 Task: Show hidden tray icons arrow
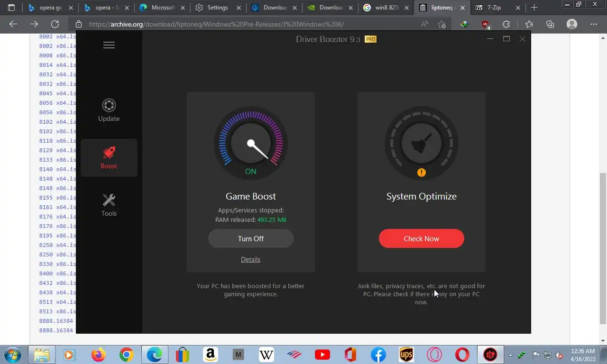(510, 355)
